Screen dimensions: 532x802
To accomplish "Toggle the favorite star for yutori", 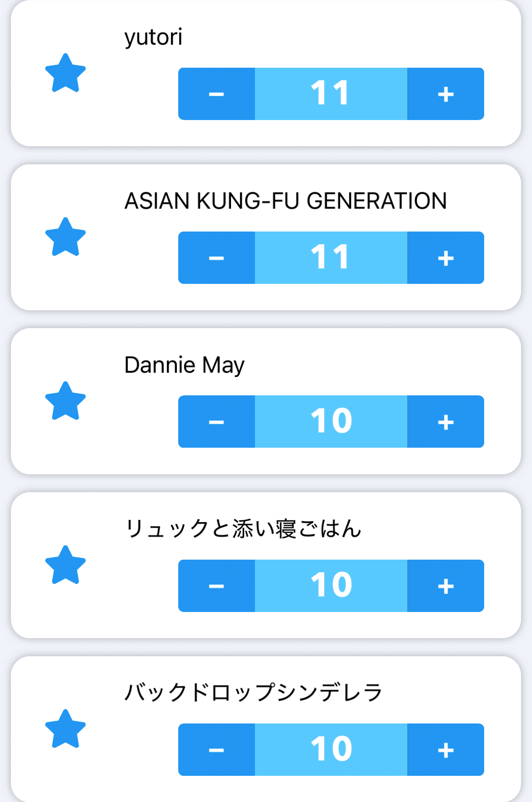I will point(65,73).
